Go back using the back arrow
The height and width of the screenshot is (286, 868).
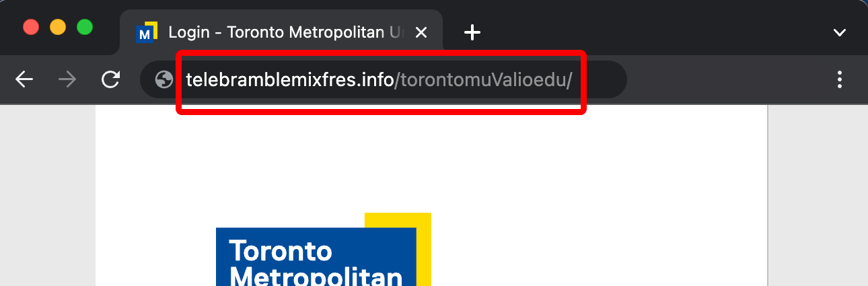pyautogui.click(x=24, y=79)
